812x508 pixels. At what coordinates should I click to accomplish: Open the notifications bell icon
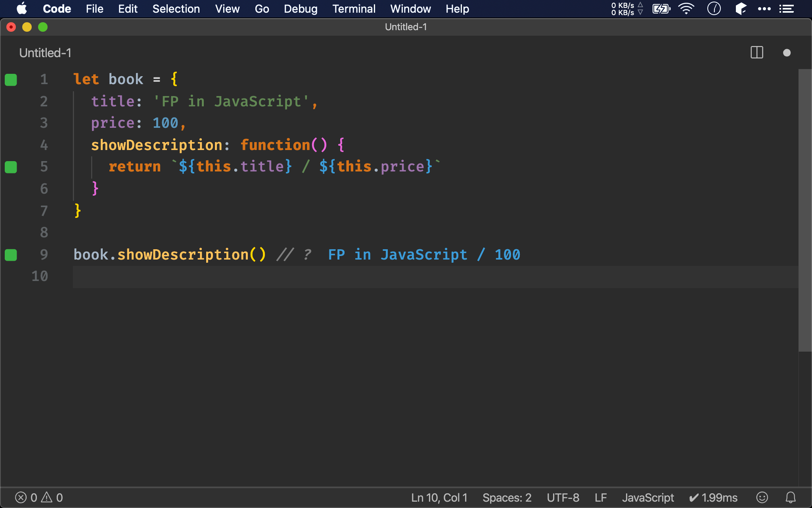point(791,497)
